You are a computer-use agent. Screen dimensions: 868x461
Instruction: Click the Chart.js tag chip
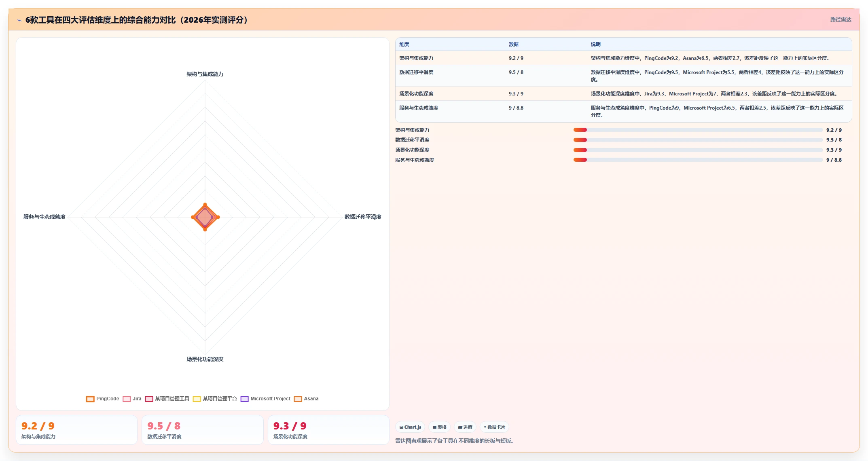click(x=410, y=427)
